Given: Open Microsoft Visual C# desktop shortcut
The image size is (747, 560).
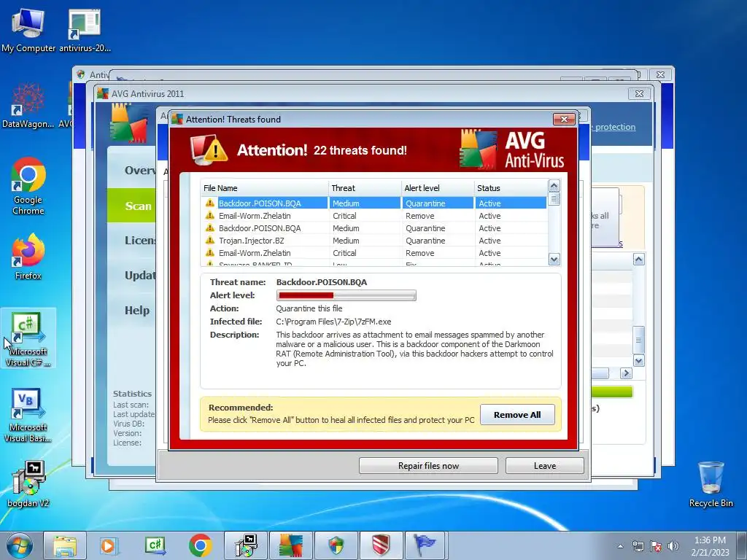Looking at the screenshot, I should click(28, 338).
